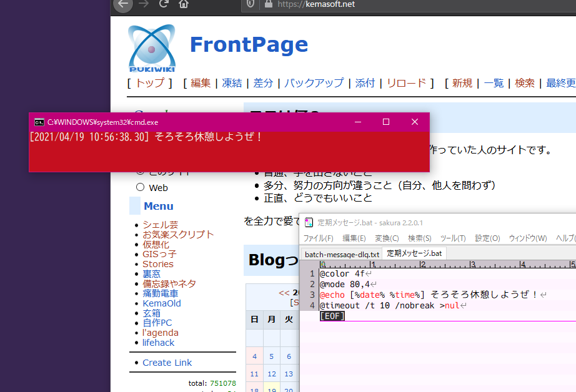
Task: Open the tracking protection shield icon
Action: point(251,4)
